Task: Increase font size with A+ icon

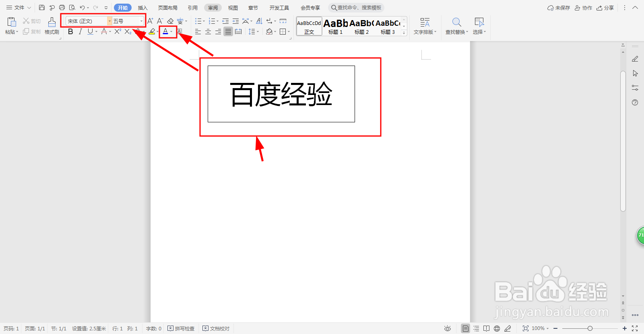Action: click(150, 21)
